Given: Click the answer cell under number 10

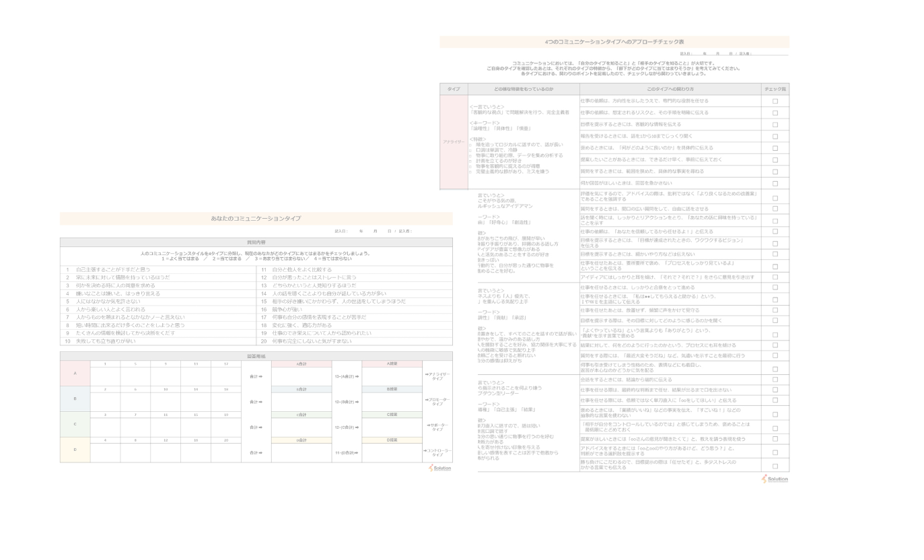Looking at the screenshot, I should 166,403.
